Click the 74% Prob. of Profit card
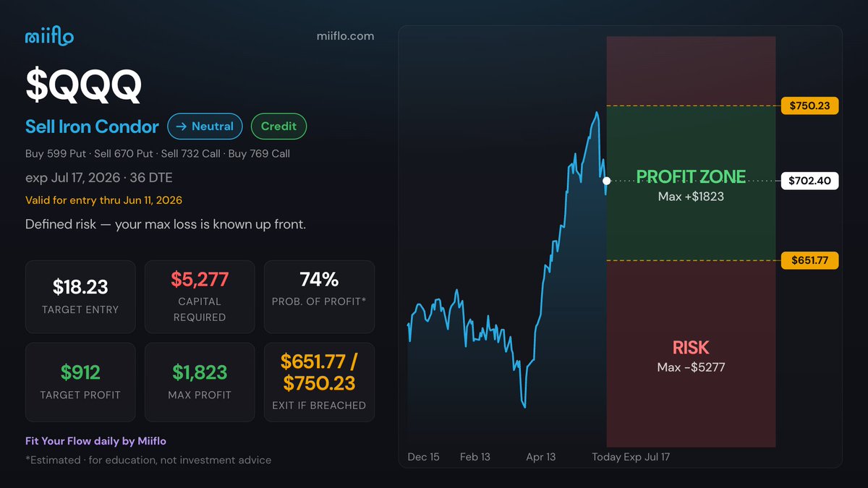Image resolution: width=868 pixels, height=488 pixels. [x=319, y=296]
